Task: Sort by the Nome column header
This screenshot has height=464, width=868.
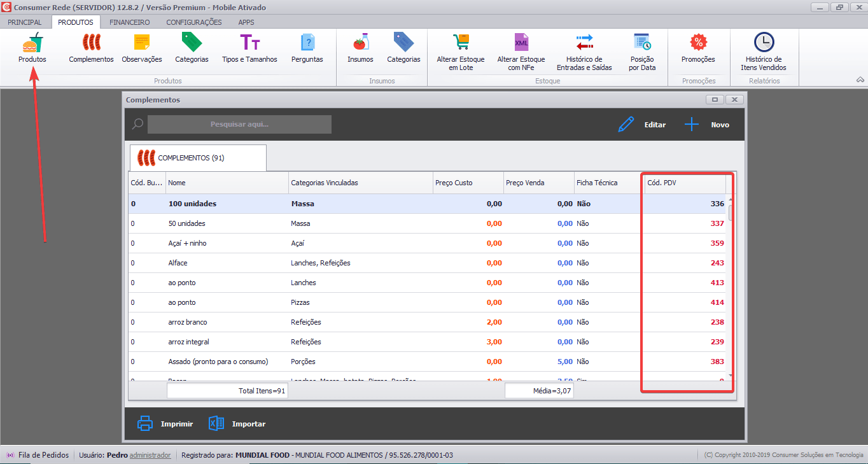Action: (227, 183)
